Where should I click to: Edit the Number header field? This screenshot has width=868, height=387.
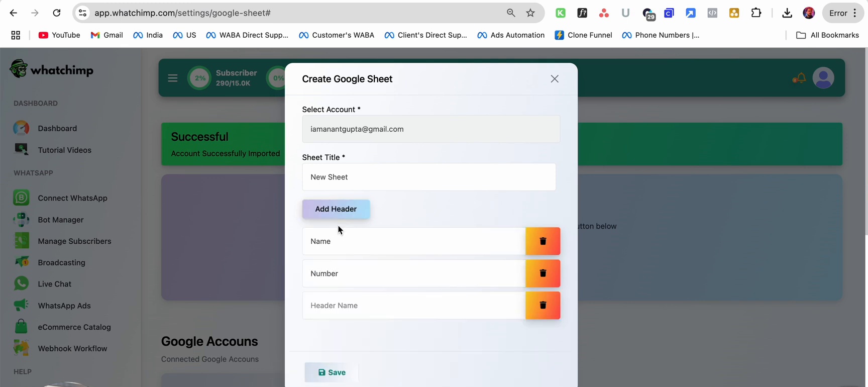[414, 273]
